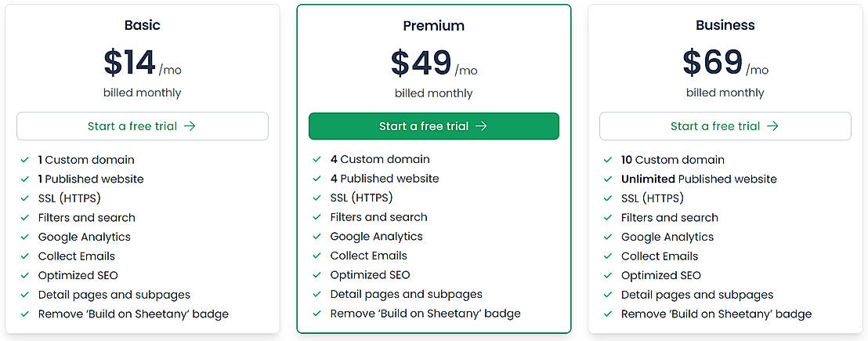Click the $69 /mo Business price

pyautogui.click(x=725, y=63)
